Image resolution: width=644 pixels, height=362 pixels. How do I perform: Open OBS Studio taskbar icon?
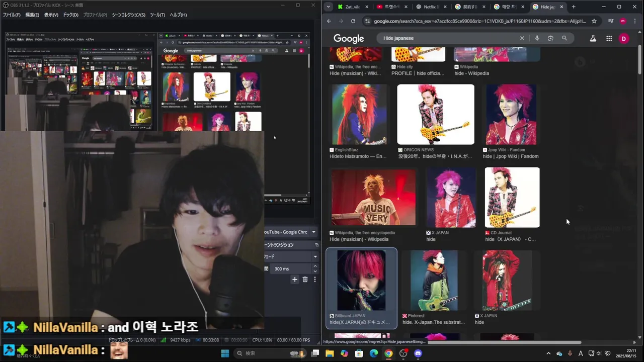(x=403, y=353)
